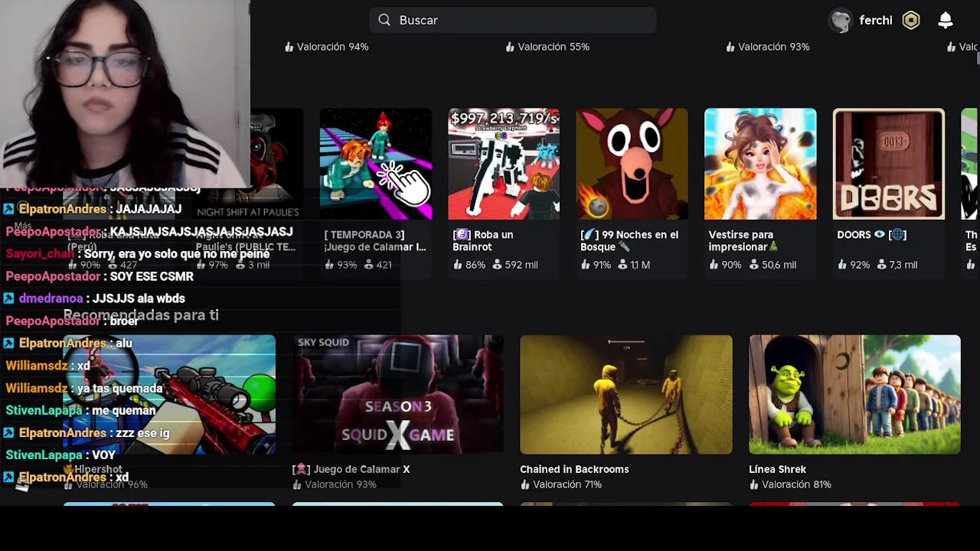The height and width of the screenshot is (551, 980).
Task: Click chat message 'SOY ESE CSMR'
Action: coord(152,276)
